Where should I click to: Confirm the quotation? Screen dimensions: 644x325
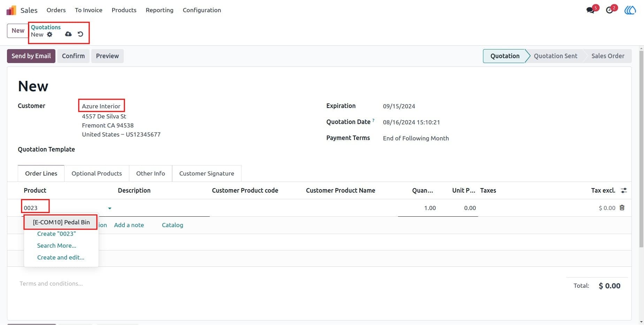pos(73,56)
